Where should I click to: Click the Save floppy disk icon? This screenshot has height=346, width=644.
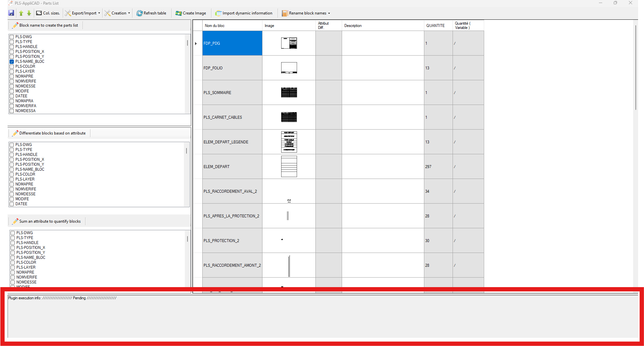tap(11, 13)
